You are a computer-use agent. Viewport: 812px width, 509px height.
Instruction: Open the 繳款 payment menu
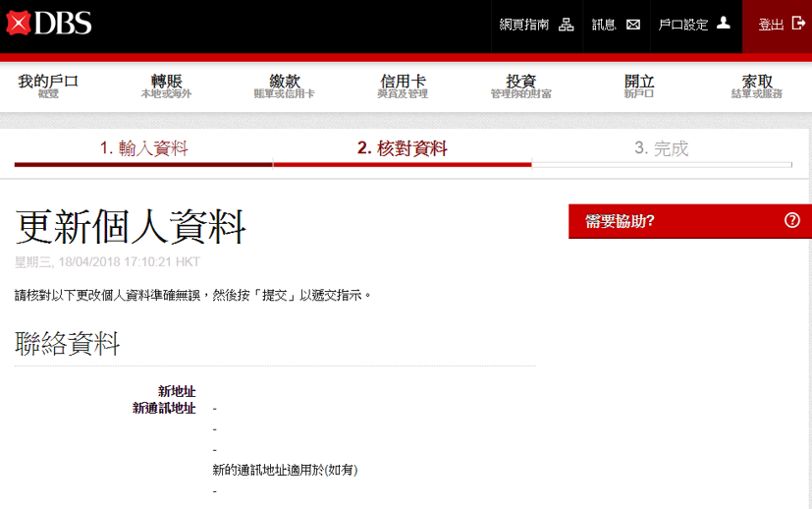pyautogui.click(x=284, y=85)
